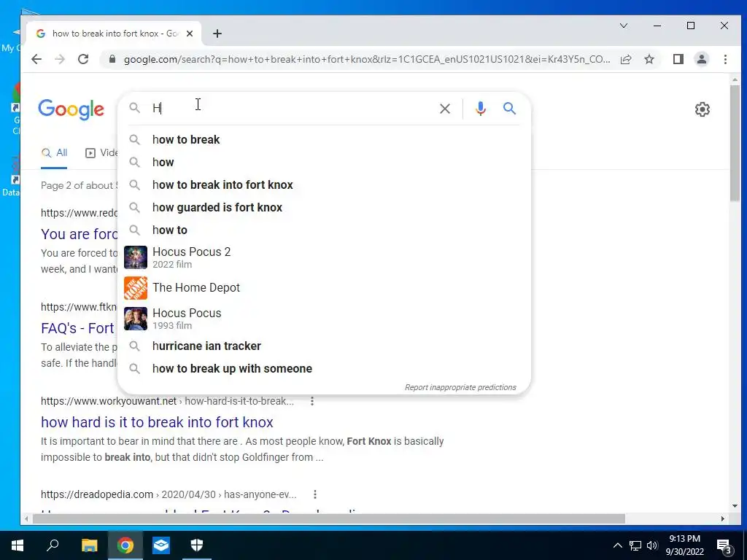
Task: Open network status in tray
Action: click(635, 545)
